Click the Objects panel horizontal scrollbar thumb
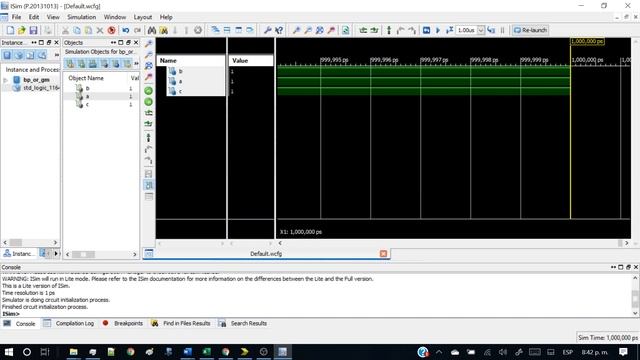 pos(83,254)
